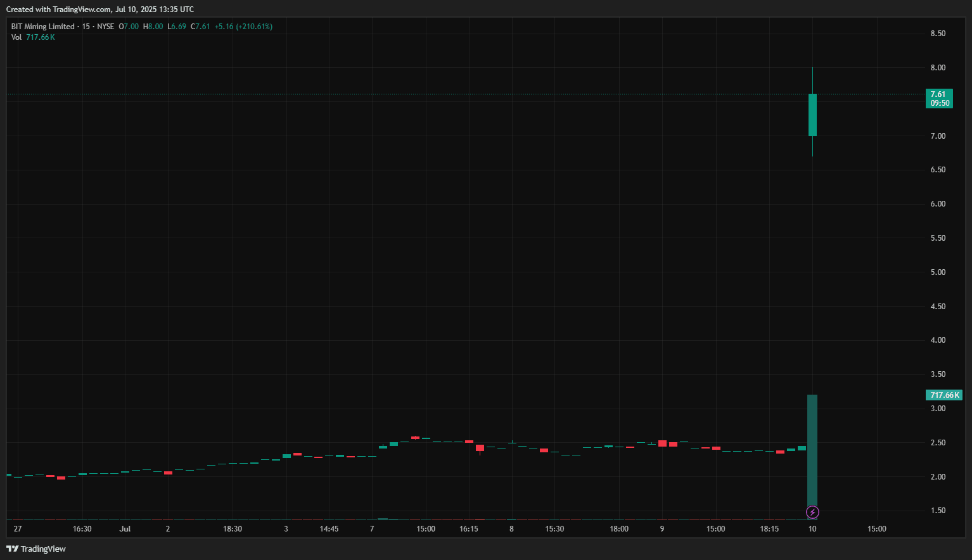
Task: Click the 3.00 price axis label
Action: pos(938,409)
